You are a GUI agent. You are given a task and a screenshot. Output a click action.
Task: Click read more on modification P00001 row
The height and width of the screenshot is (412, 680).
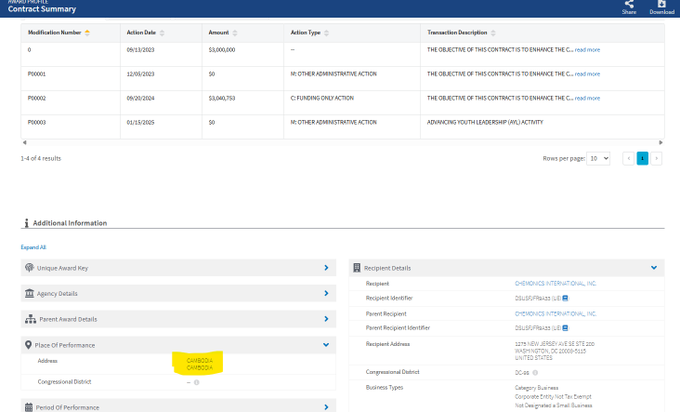pos(587,74)
